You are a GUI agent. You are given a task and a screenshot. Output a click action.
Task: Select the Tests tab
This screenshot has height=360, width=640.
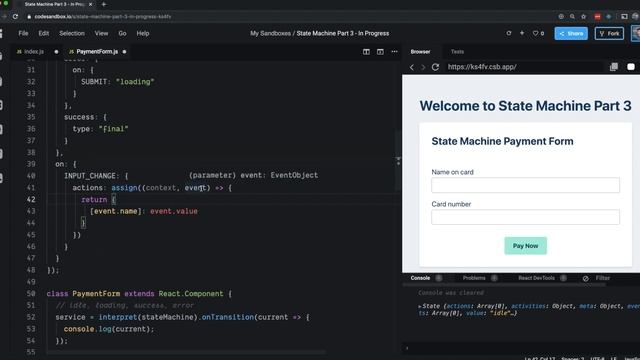[x=457, y=52]
